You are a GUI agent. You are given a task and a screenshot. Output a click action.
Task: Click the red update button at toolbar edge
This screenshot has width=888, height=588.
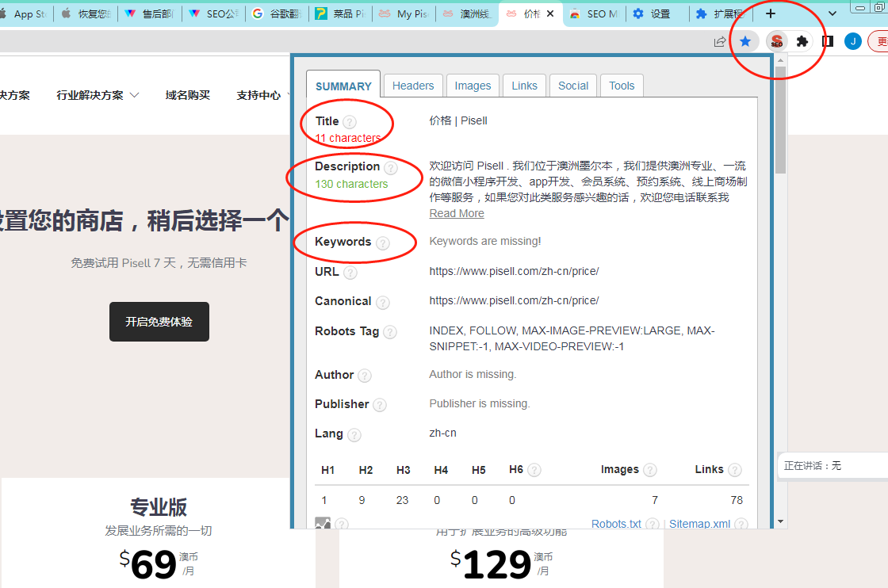[x=879, y=41]
